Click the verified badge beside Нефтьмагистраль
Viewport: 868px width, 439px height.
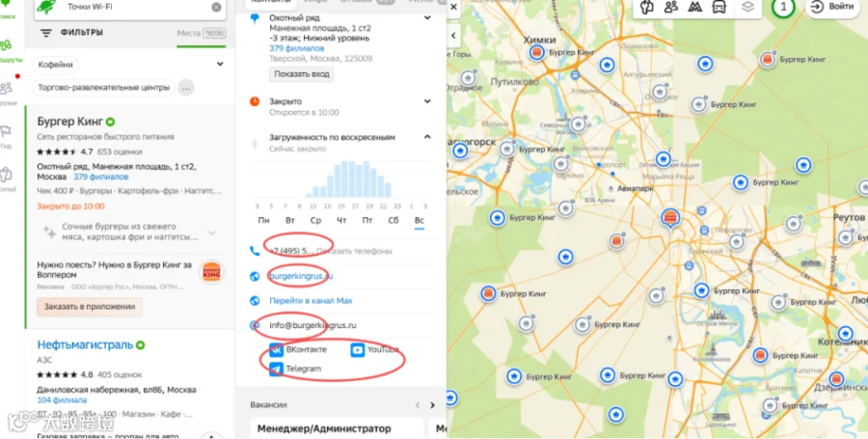tap(140, 345)
